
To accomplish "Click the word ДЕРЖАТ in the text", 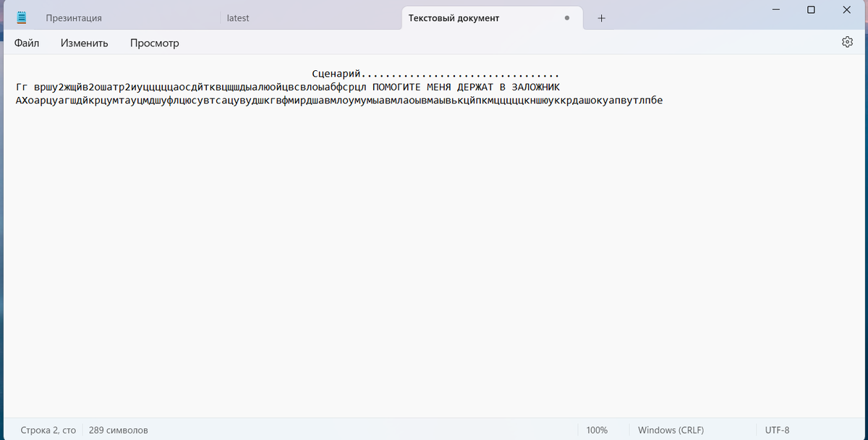I will coord(475,87).
